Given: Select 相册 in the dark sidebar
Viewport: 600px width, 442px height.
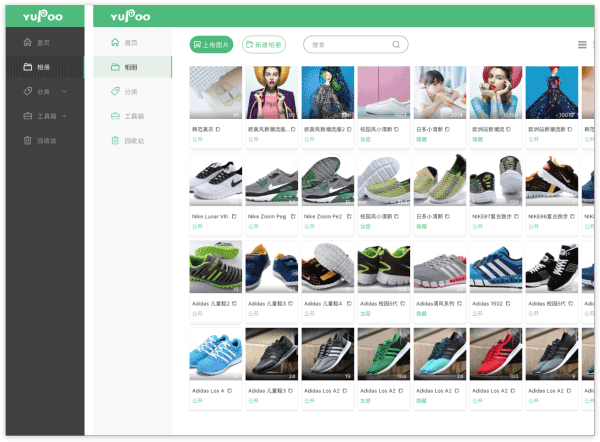Looking at the screenshot, I should tap(45, 67).
